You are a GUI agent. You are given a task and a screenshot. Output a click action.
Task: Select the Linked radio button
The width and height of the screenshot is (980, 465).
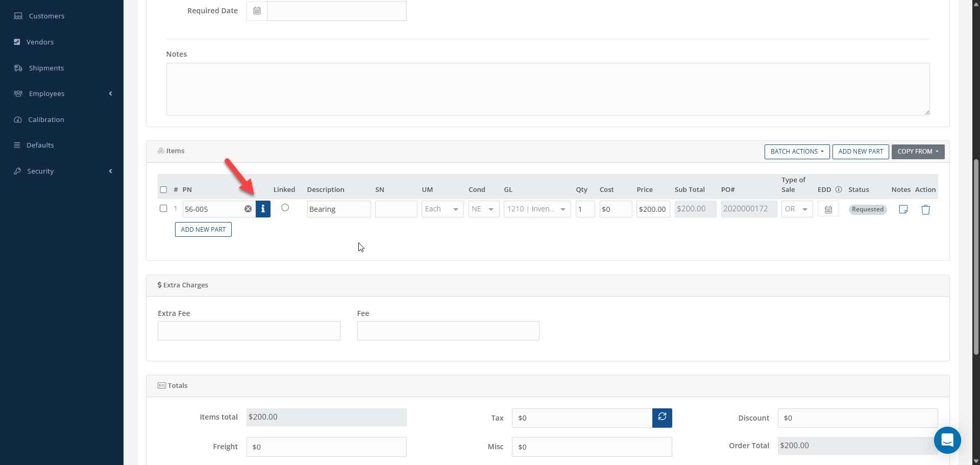[x=285, y=208]
